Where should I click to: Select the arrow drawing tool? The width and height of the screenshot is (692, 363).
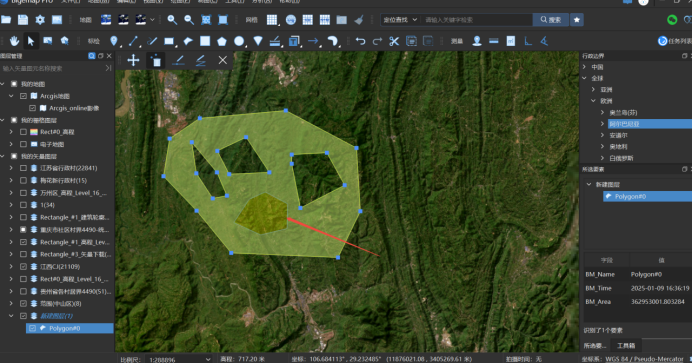[x=313, y=41]
